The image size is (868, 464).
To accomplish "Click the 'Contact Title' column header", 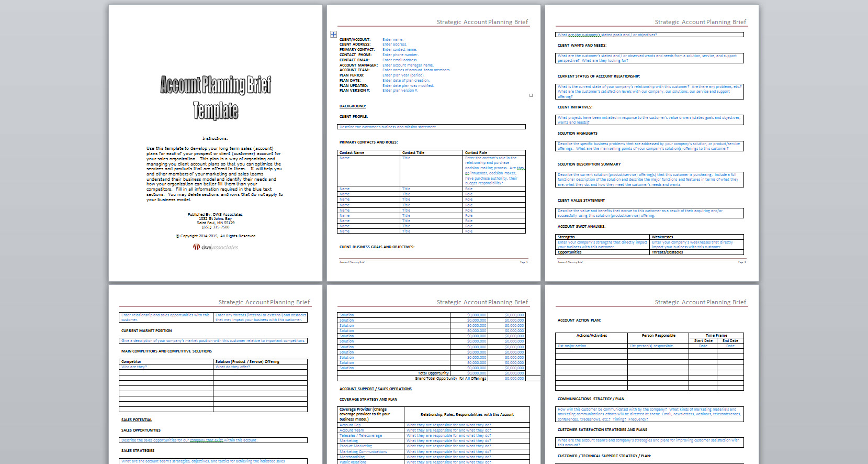I will pyautogui.click(x=413, y=153).
